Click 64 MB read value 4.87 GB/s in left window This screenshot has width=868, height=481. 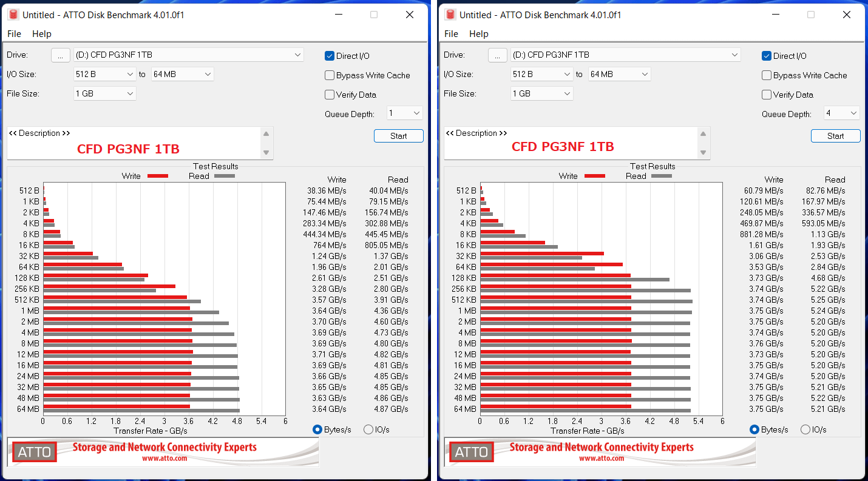(x=390, y=409)
